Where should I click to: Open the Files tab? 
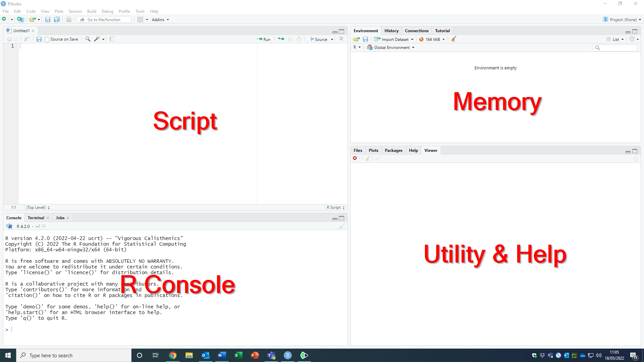pos(358,150)
